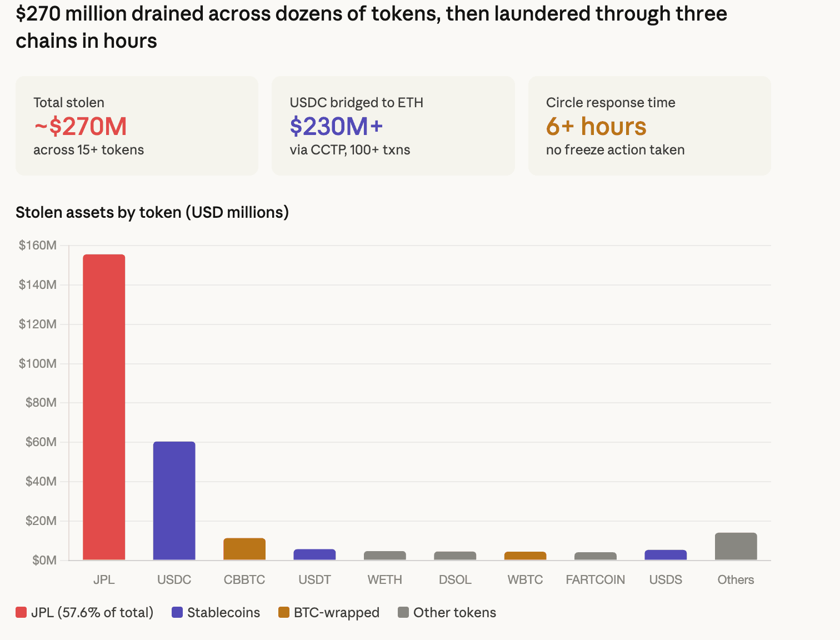This screenshot has width=840, height=640.
Task: Select the tall red JPL bar
Action: click(104, 407)
